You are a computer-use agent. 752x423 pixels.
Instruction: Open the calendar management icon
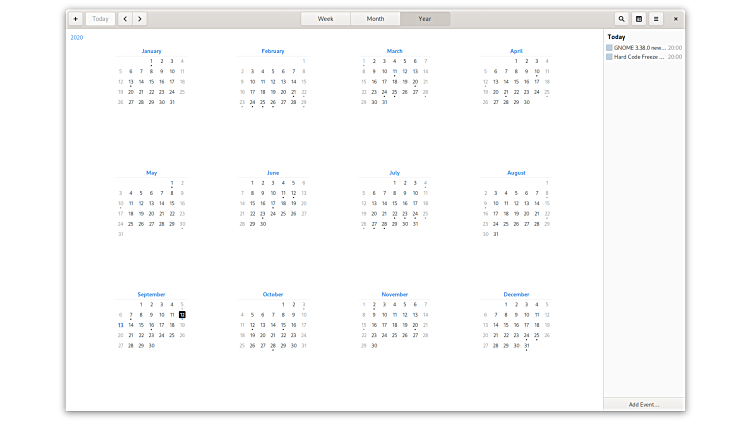(x=639, y=19)
